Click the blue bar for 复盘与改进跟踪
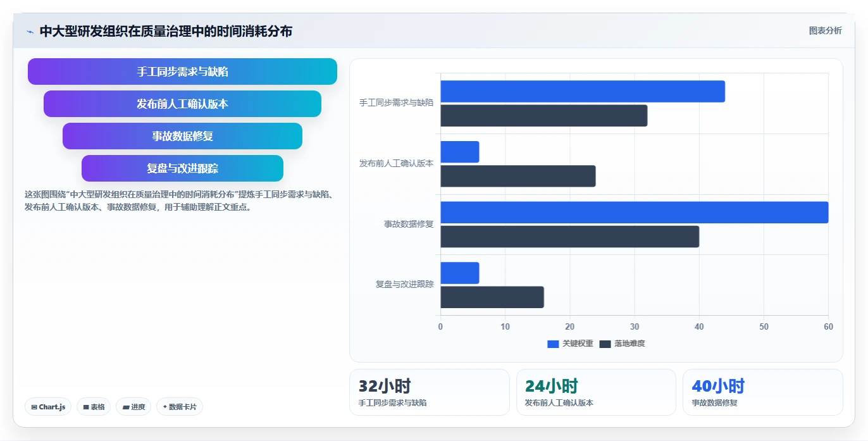 [460, 273]
